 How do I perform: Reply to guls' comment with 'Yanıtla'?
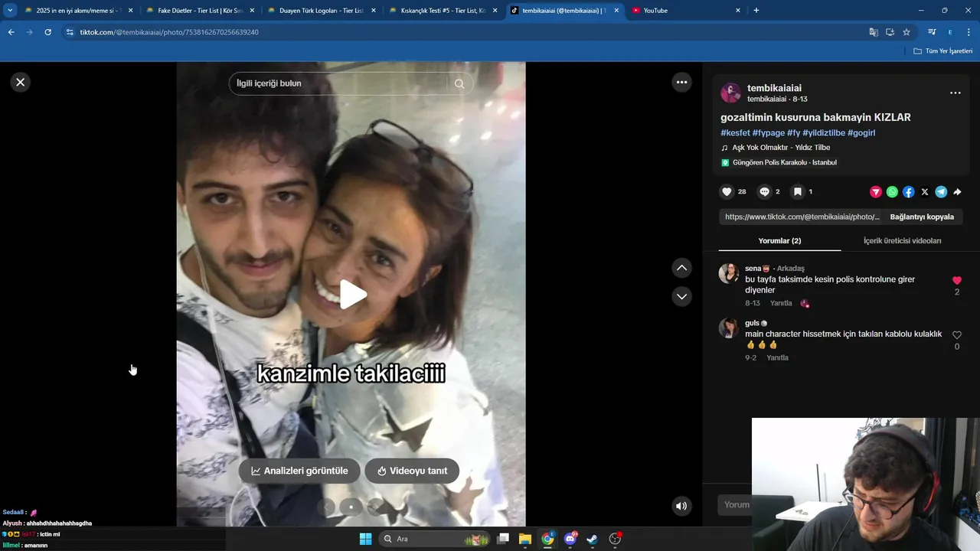tap(777, 358)
